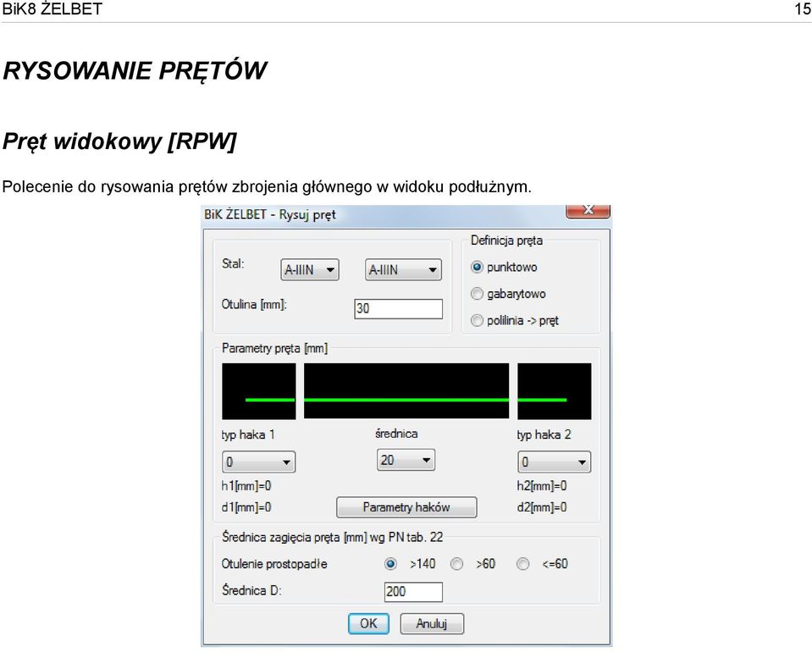Click the right hook preview image
Image resolution: width=812 pixels, height=653 pixels.
554,391
